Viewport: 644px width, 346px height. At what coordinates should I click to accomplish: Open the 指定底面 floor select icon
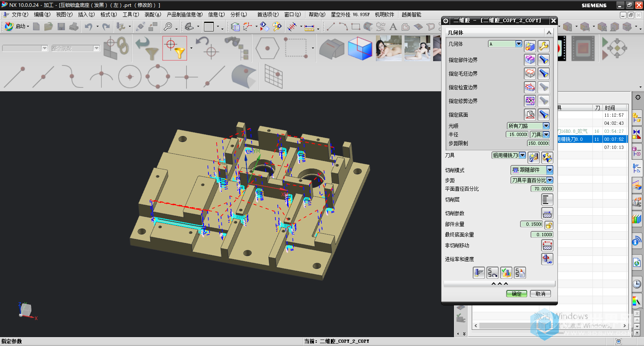pos(530,115)
